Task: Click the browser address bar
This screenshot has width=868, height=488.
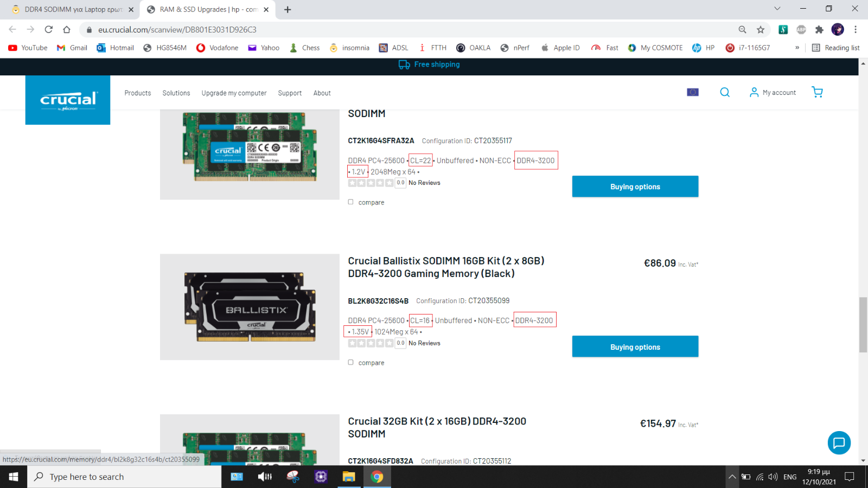Action: (x=412, y=29)
